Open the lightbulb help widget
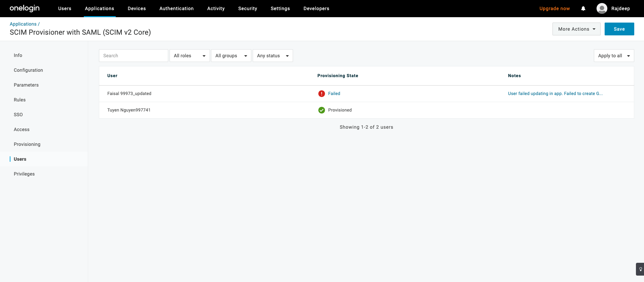This screenshot has width=644, height=282. 640,269
